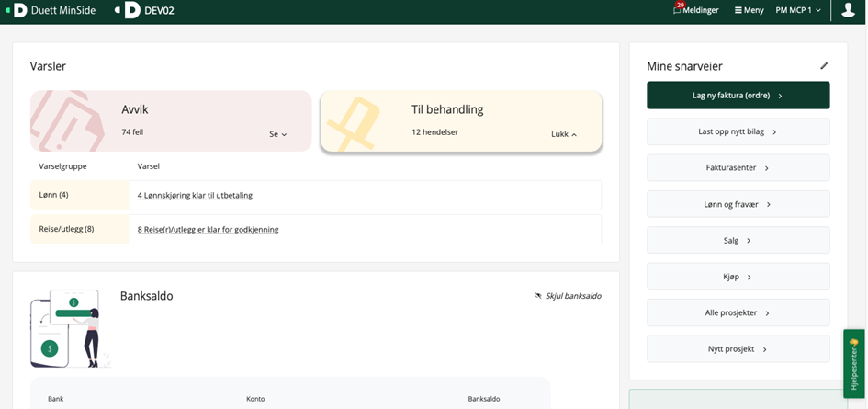Screen dimensions: 868x409
Task: Open link 8 Reise(r)/utlegg er klar for godkjenning
Action: pos(209,230)
